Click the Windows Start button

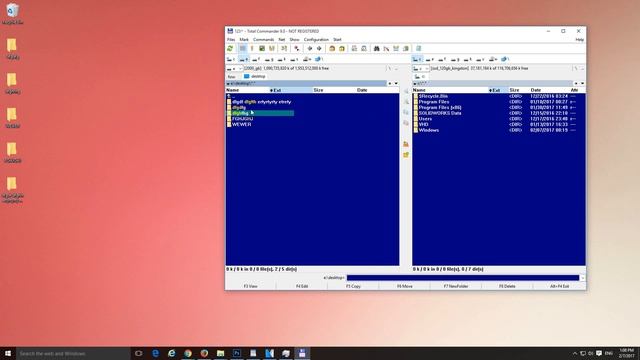(x=8, y=353)
